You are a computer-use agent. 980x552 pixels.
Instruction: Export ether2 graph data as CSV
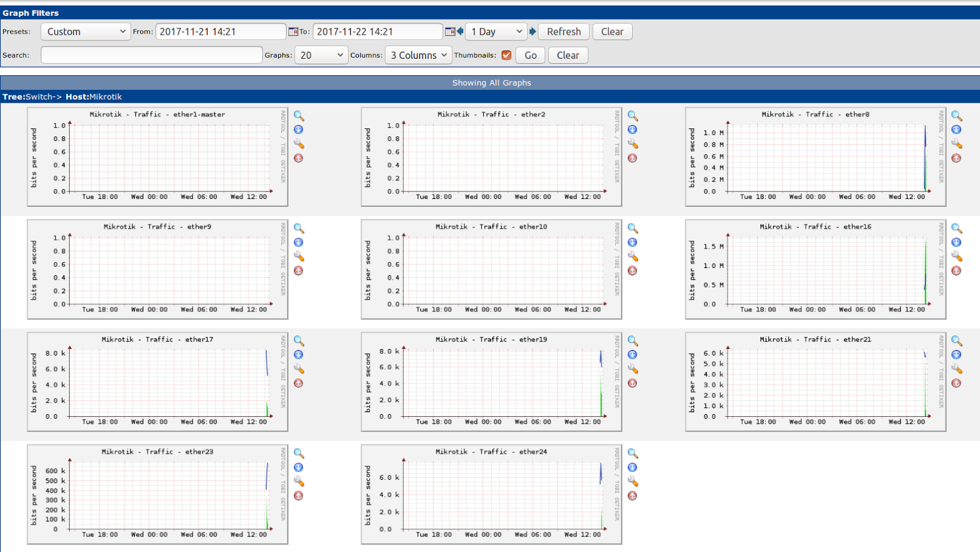(x=633, y=129)
